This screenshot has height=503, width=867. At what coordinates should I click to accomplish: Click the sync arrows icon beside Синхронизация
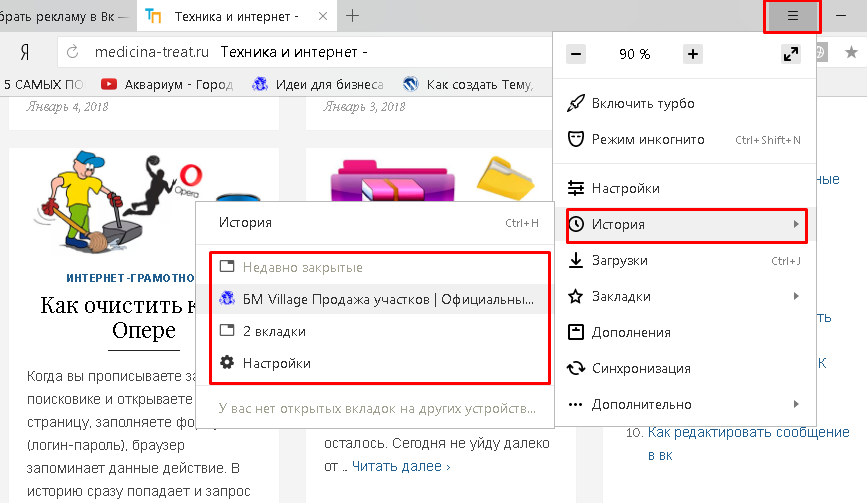(576, 368)
